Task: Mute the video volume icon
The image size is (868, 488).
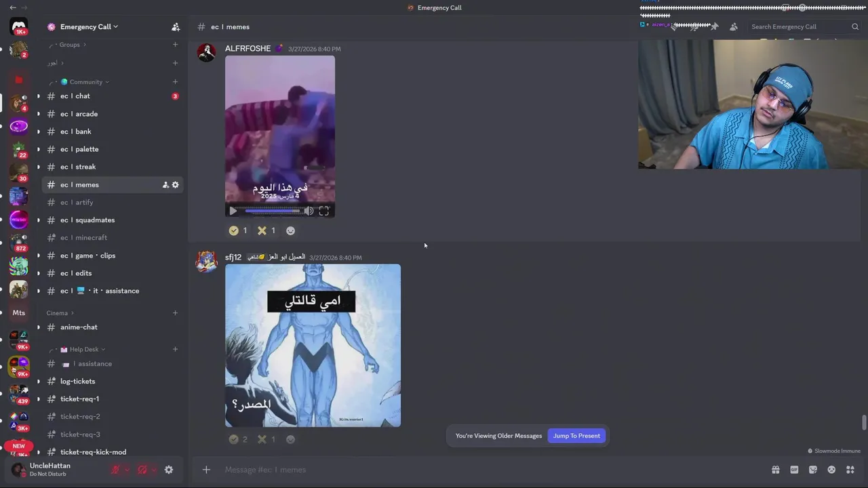Action: click(309, 211)
